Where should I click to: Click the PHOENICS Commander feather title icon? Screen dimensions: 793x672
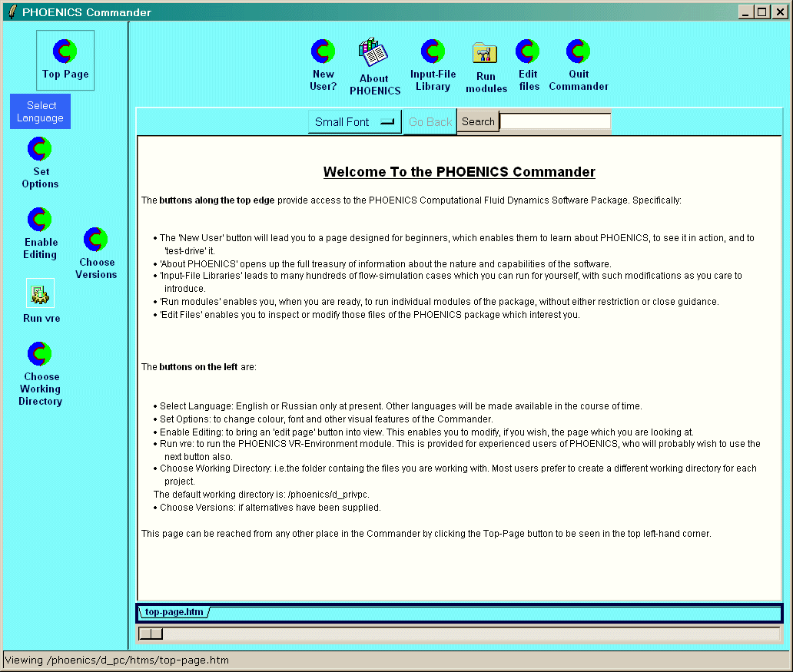point(12,11)
